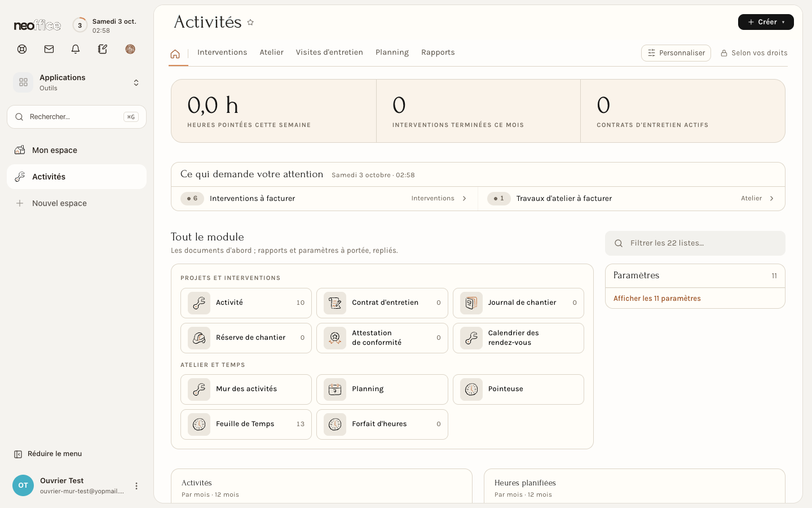Click Afficher les 11 paramètres link

pyautogui.click(x=657, y=299)
